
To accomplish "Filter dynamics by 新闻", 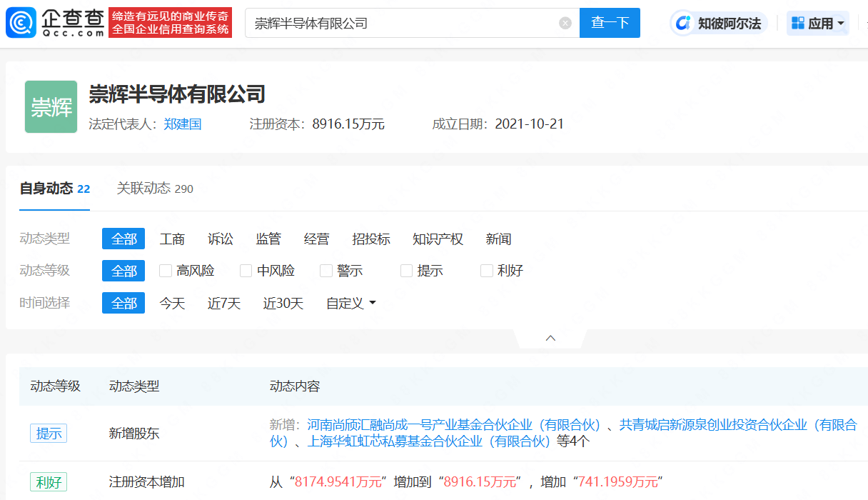I will click(498, 239).
